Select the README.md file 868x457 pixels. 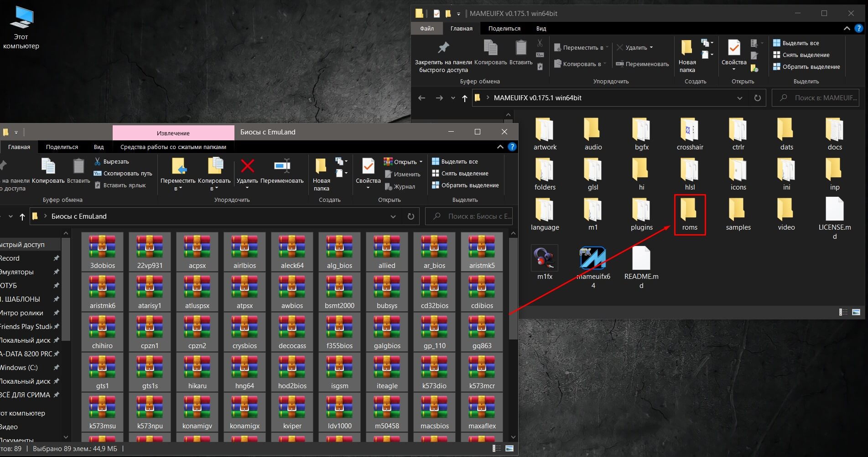(x=641, y=267)
